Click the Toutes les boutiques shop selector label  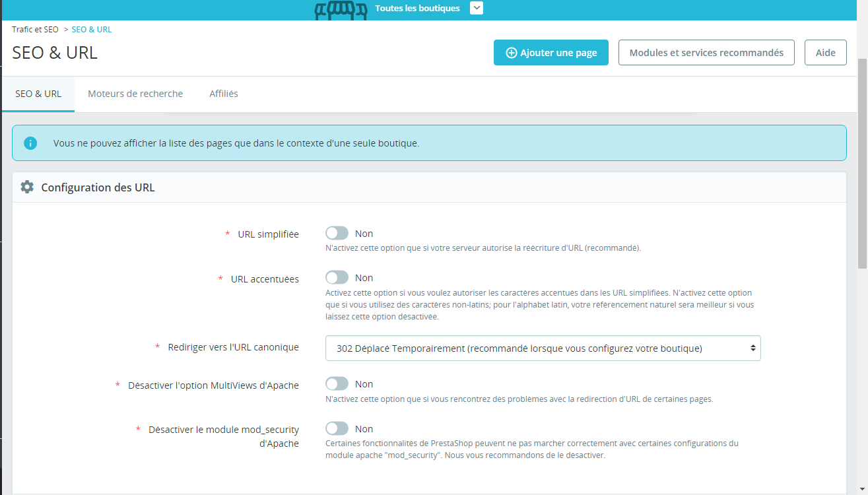pyautogui.click(x=417, y=9)
